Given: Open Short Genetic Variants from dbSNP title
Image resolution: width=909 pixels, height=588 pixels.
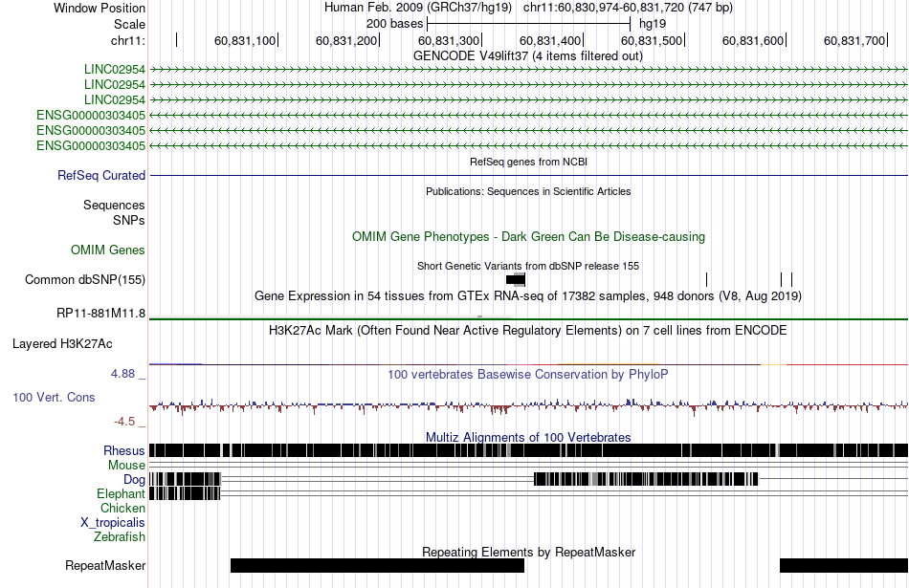Looking at the screenshot, I should click(528, 266).
